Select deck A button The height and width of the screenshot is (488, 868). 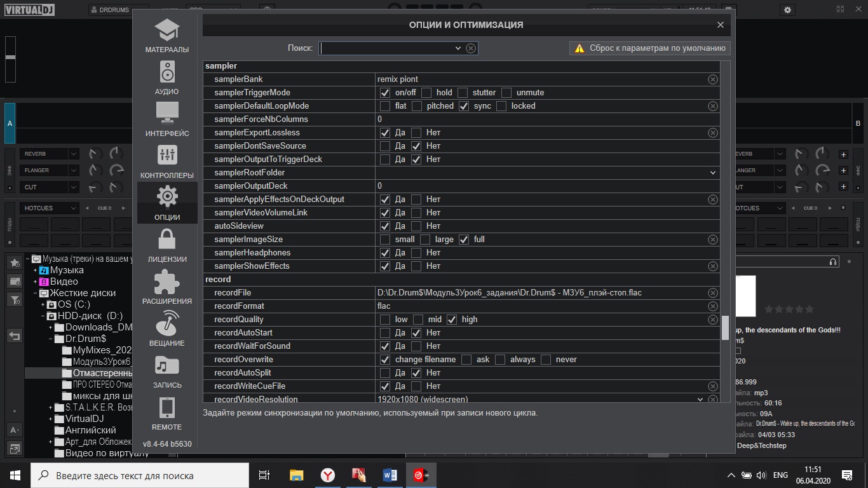click(x=10, y=123)
